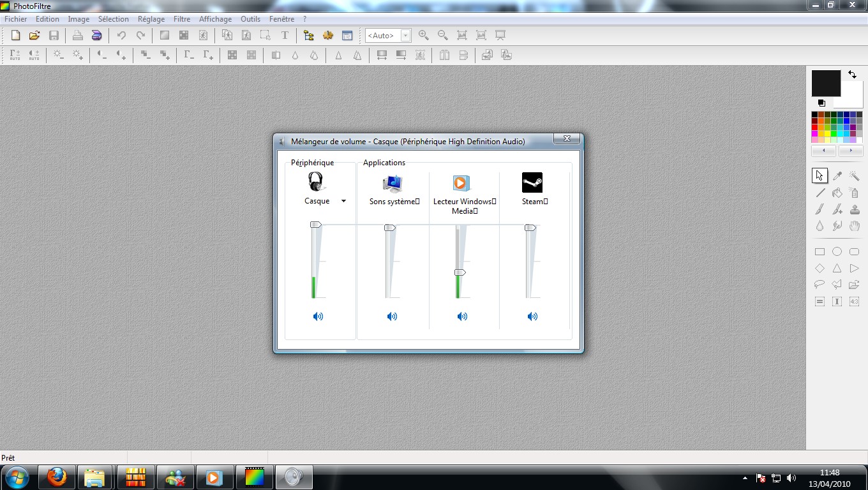
Task: Click the Steam application icon in mixer
Action: [532, 182]
